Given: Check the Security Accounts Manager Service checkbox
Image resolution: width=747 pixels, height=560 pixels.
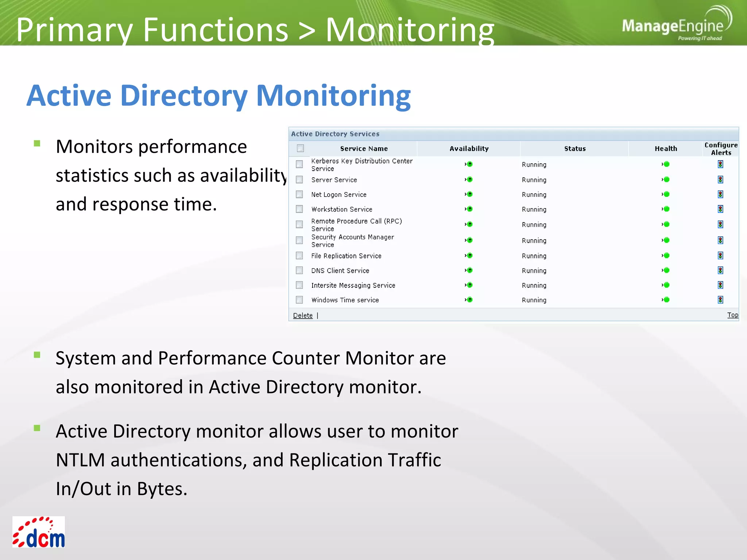Looking at the screenshot, I should (x=299, y=240).
